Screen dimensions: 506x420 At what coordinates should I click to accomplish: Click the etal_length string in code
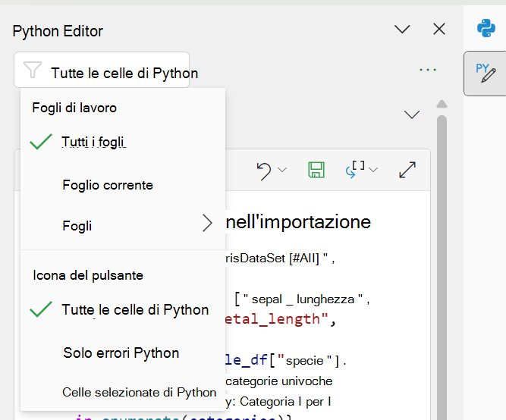[x=277, y=319]
